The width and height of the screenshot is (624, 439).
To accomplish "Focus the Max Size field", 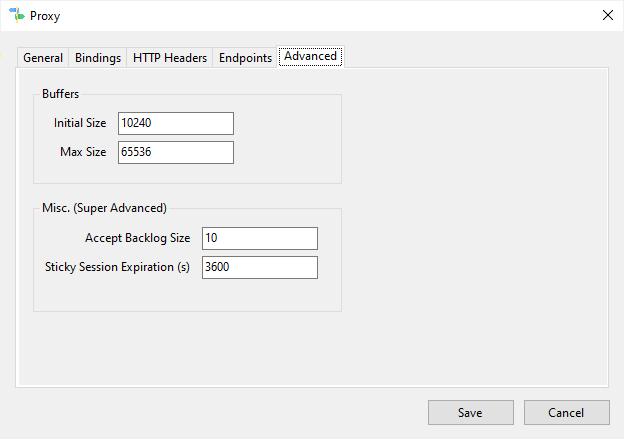I will click(176, 152).
